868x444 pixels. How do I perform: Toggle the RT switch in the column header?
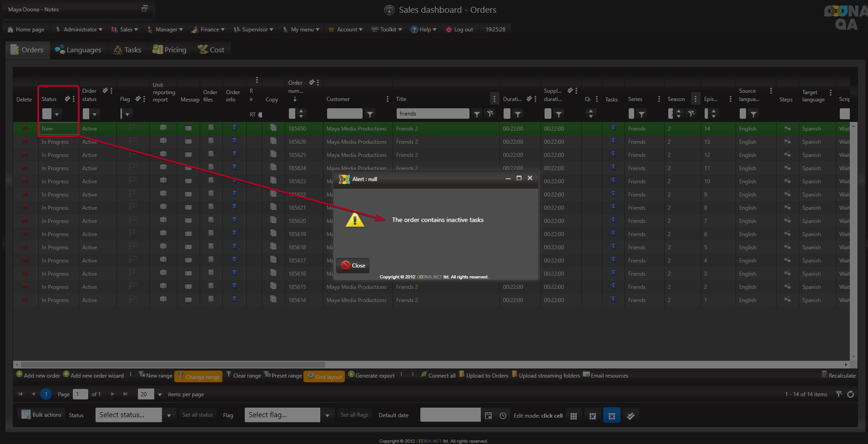[x=260, y=115]
